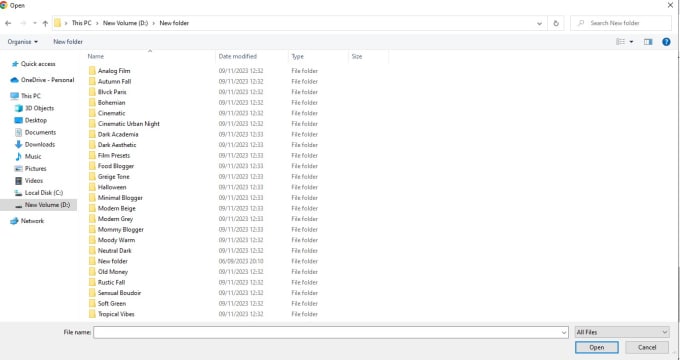Click the Sensual Boudoir folder name
The image size is (680, 360).
point(119,293)
